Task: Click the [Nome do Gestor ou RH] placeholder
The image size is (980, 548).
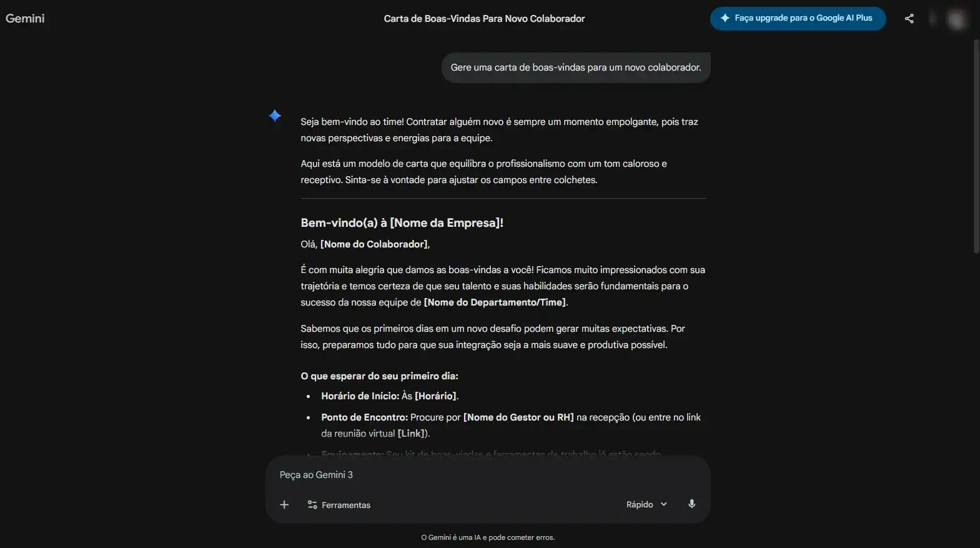Action: [518, 417]
